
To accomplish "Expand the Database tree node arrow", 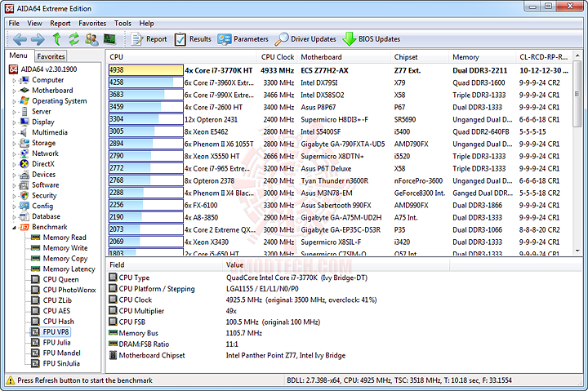I will pyautogui.click(x=14, y=216).
